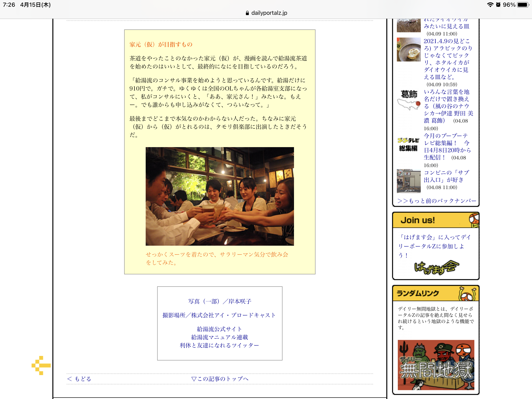Click the 葛飾 map thumbnail
This screenshot has width=532, height=399.
pos(409,100)
